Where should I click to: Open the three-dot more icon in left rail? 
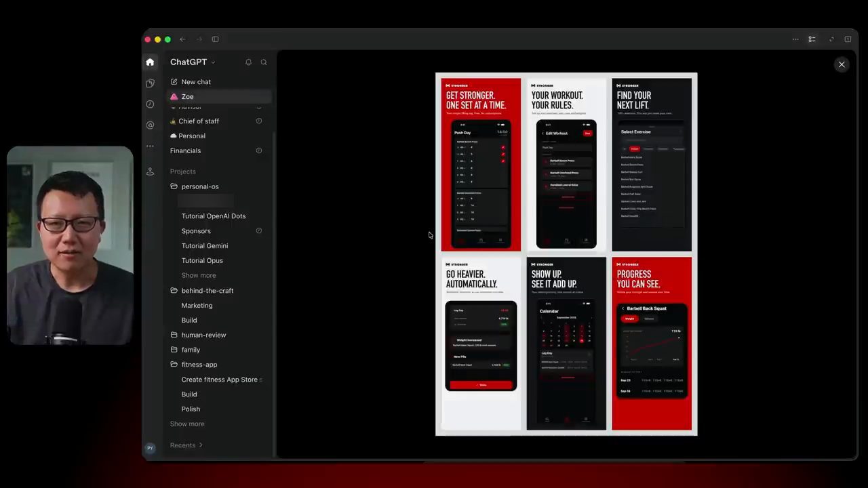point(150,146)
